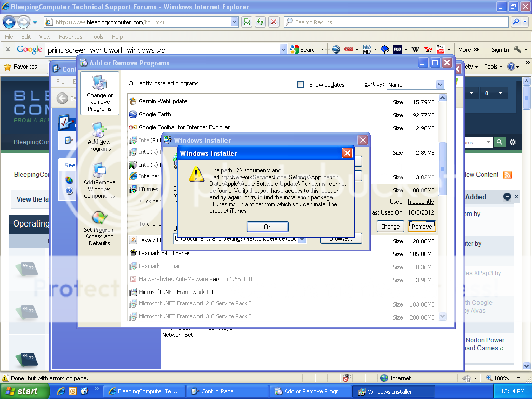The image size is (532, 399).
Task: Click the IE stop loading icon
Action: tap(274, 22)
